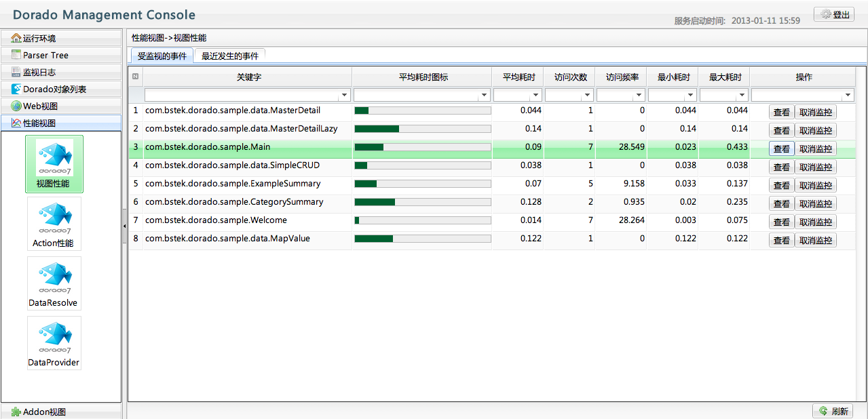Switch to 最近发生的事件 tab
Viewport: 868px width, 419px height.
click(x=229, y=56)
